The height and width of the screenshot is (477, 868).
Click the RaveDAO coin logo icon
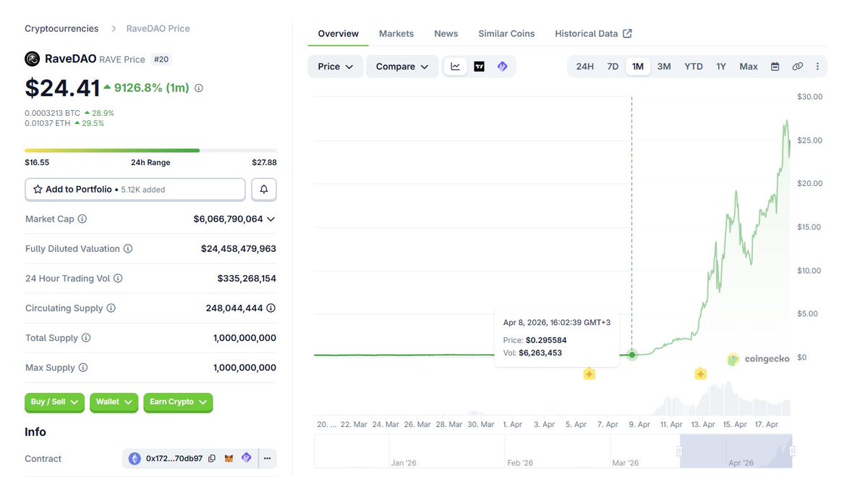pos(33,59)
